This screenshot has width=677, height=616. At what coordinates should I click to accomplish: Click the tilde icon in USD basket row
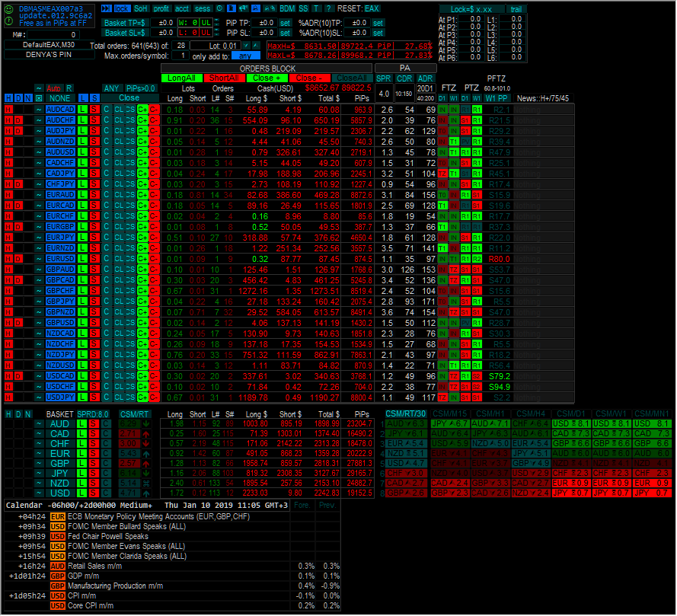coord(39,493)
